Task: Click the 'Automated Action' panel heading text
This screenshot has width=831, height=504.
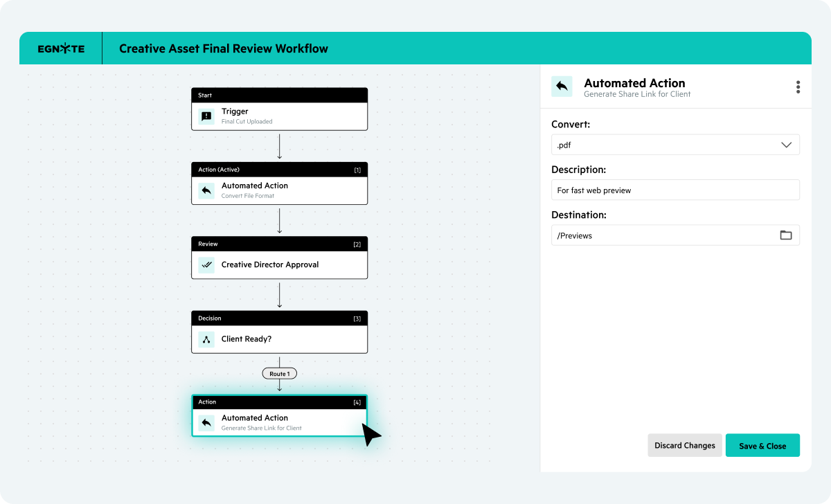Action: click(x=635, y=83)
